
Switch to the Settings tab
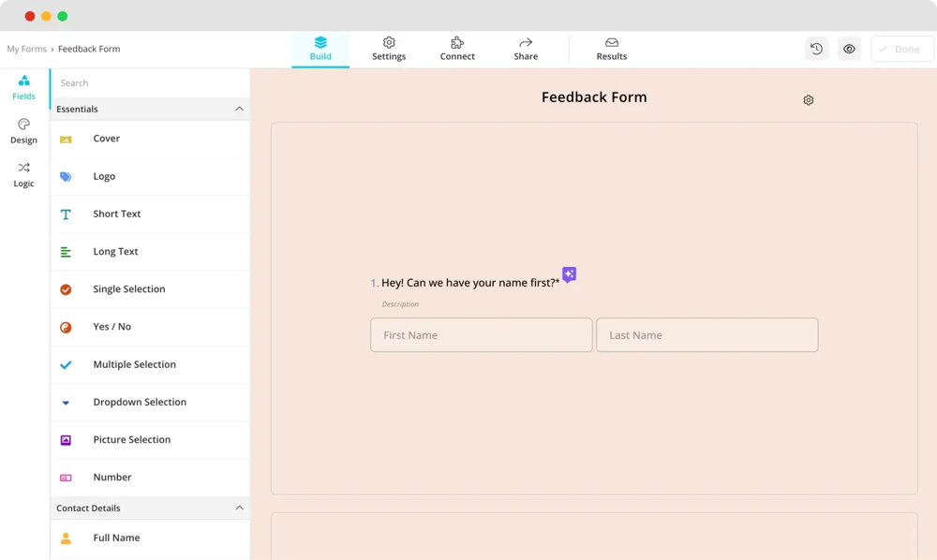(x=389, y=49)
